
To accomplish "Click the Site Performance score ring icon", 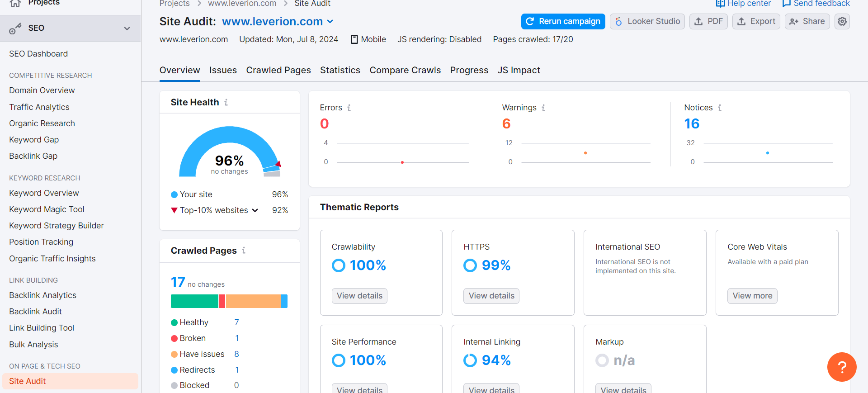I will point(339,360).
